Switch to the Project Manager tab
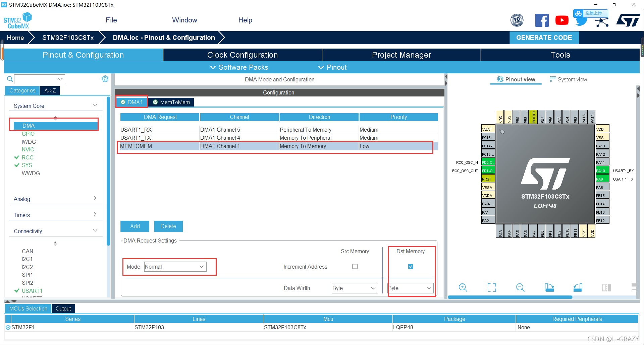The image size is (644, 345). click(401, 55)
